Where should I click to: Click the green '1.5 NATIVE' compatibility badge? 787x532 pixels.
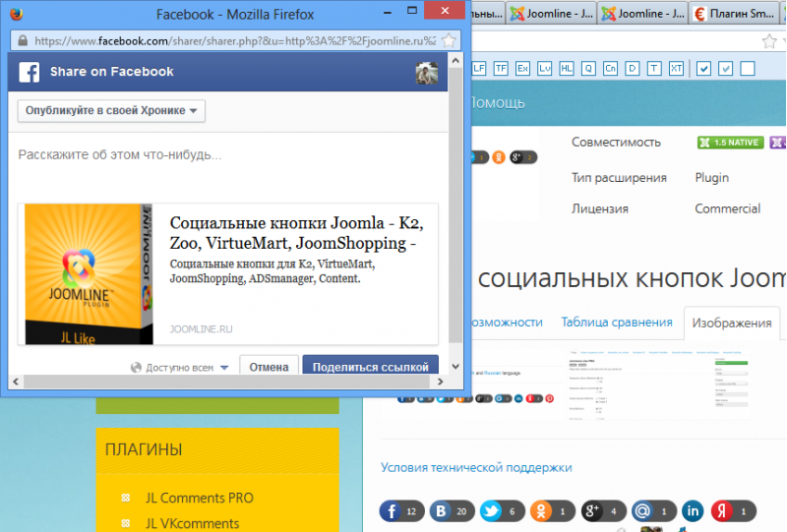(x=731, y=143)
